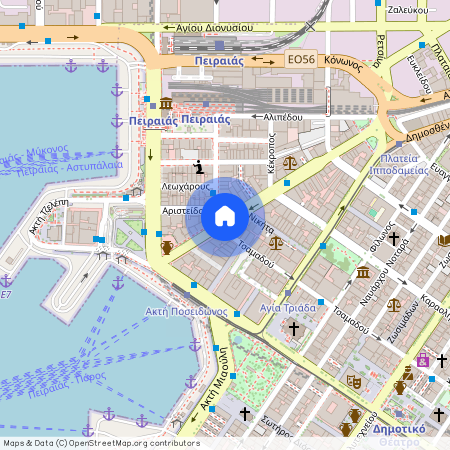Click the Ακτή Μιαούλη street label
The width and height of the screenshot is (450, 450).
pyautogui.click(x=215, y=379)
